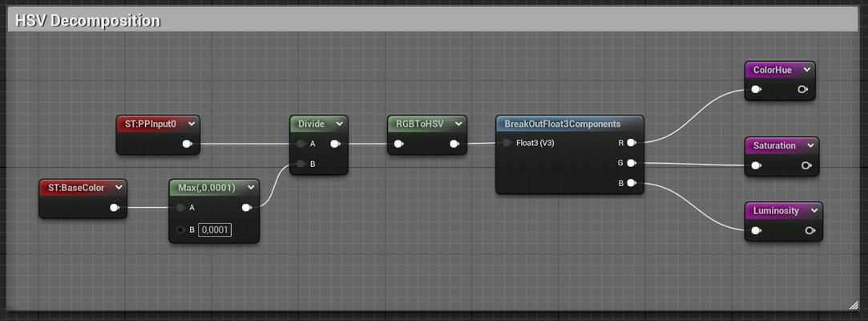This screenshot has height=321, width=868.
Task: Collapse the Max(,0.0001) node chevron
Action: tap(250, 187)
